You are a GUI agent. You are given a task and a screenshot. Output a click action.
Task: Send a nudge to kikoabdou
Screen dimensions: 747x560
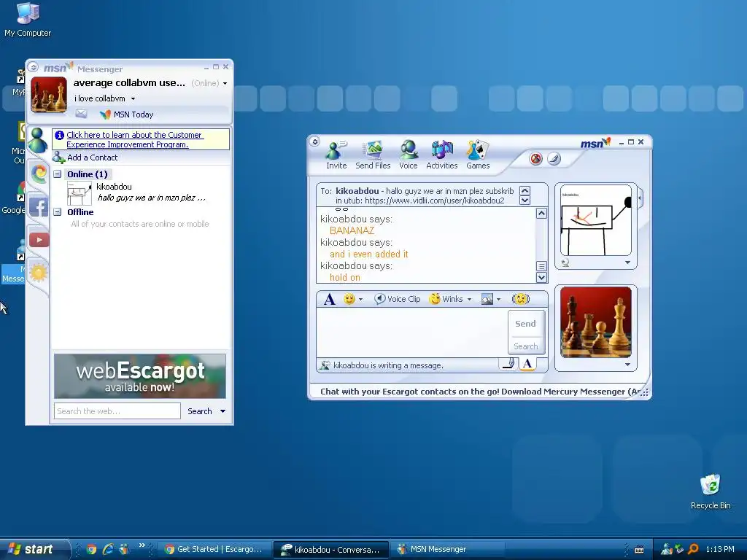[521, 299]
